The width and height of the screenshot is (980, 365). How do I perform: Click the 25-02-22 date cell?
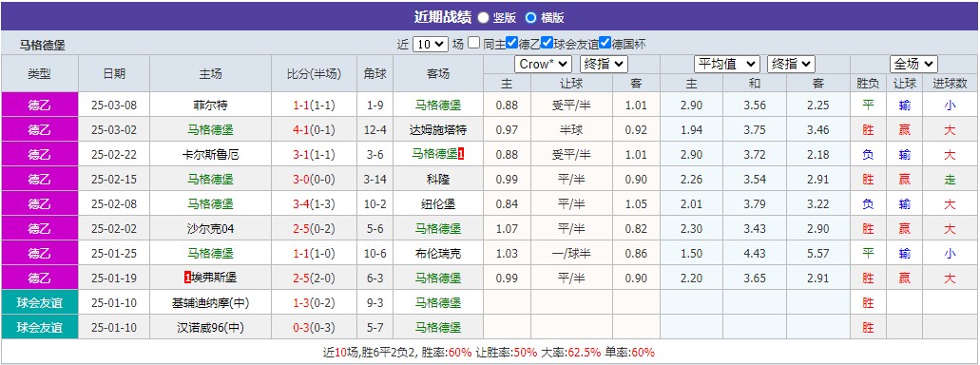pyautogui.click(x=114, y=154)
